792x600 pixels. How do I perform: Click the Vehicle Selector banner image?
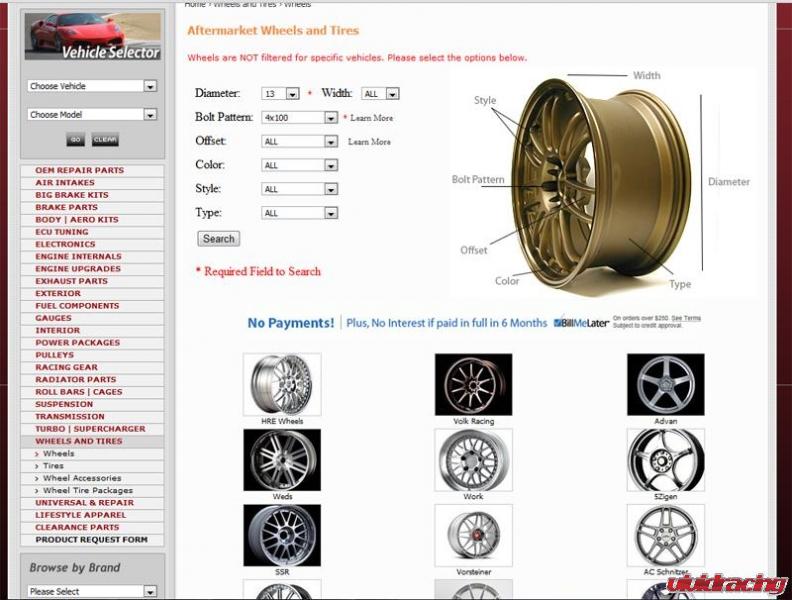point(93,36)
